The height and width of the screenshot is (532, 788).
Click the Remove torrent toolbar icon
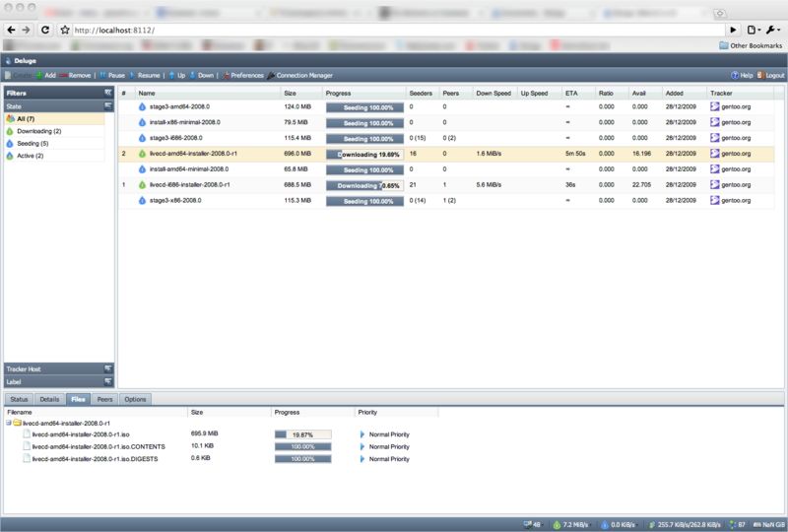pyautogui.click(x=75, y=75)
